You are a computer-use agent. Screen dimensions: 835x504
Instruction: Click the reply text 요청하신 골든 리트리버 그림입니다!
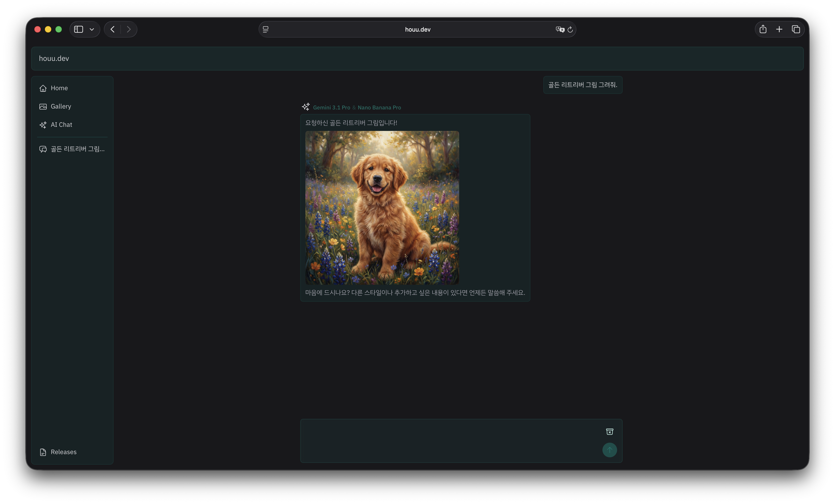351,123
